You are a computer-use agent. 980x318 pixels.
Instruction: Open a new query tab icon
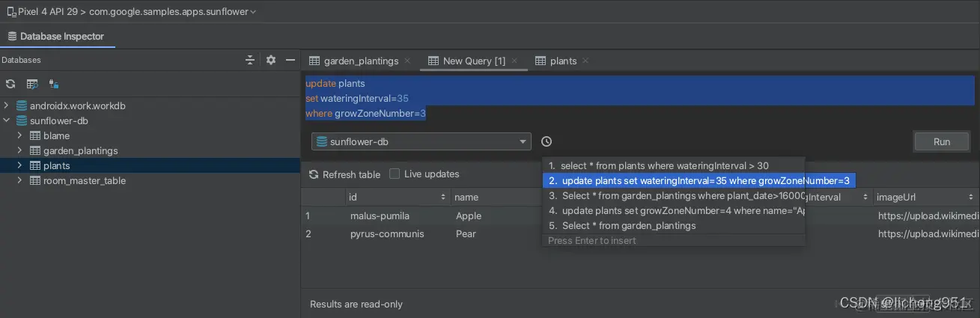[x=32, y=84]
